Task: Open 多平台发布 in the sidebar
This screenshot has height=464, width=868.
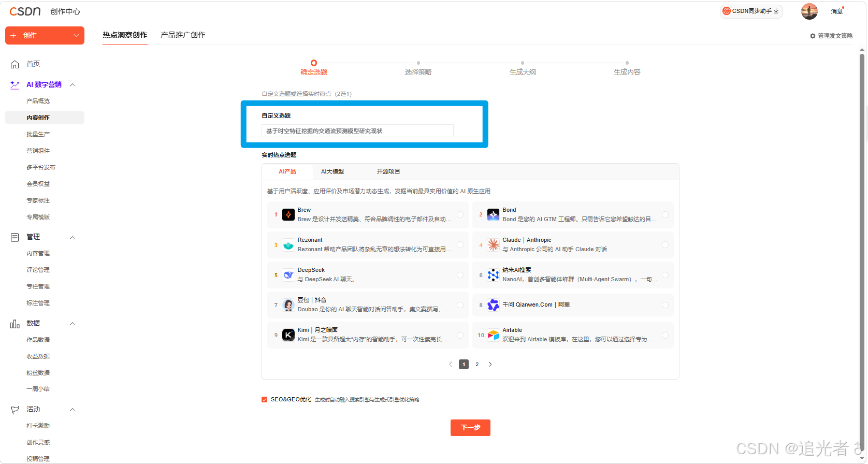Action: click(41, 167)
